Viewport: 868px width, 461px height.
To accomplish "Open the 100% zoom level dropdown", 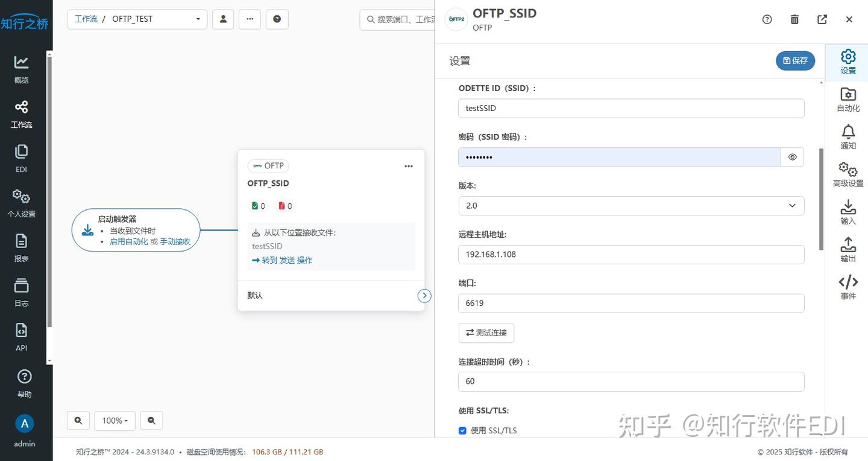I will click(115, 420).
